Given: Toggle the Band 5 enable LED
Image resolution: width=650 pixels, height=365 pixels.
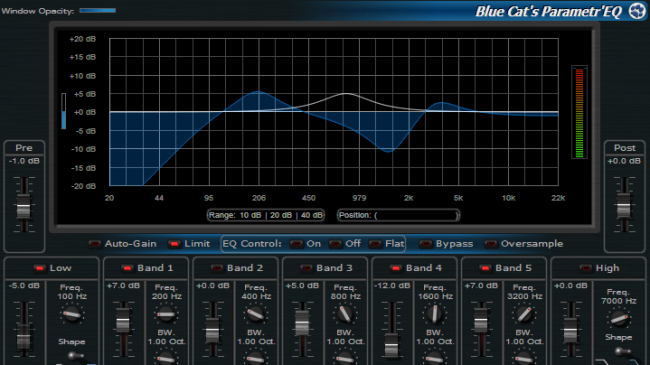Looking at the screenshot, I should click(485, 268).
